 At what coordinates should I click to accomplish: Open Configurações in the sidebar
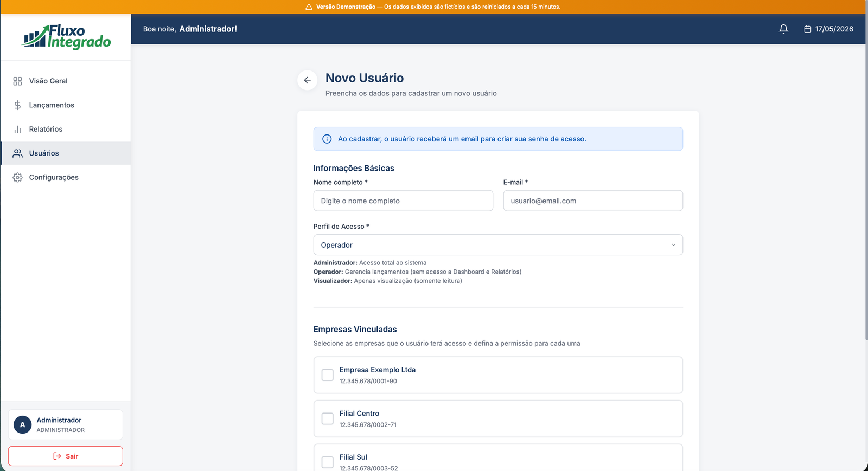(x=66, y=177)
